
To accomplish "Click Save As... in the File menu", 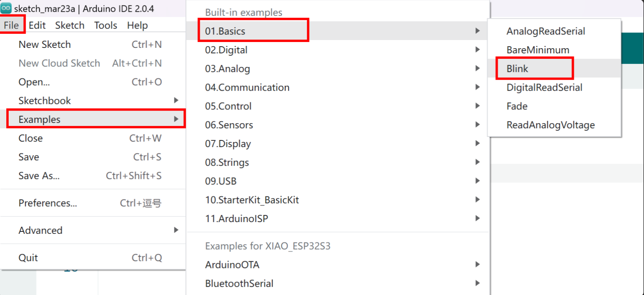I will (39, 176).
